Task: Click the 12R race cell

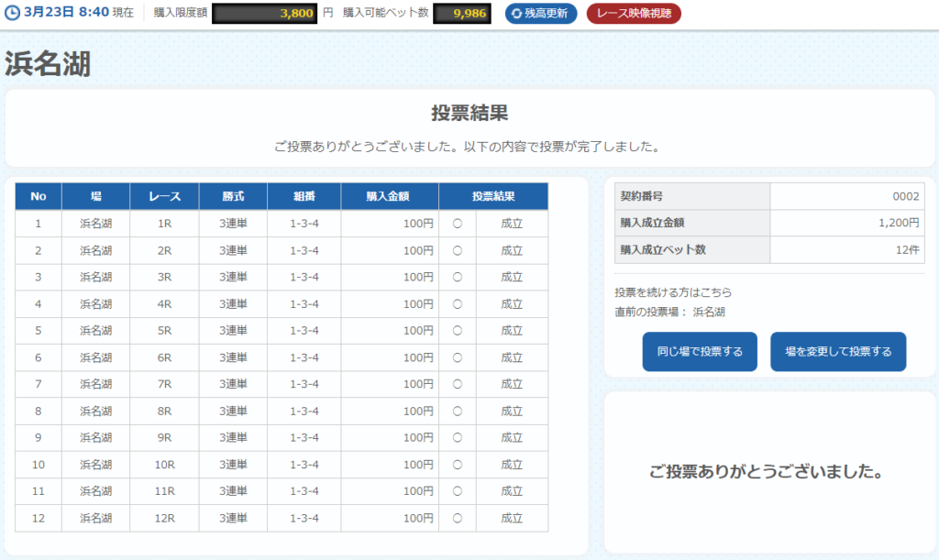Action: (165, 518)
